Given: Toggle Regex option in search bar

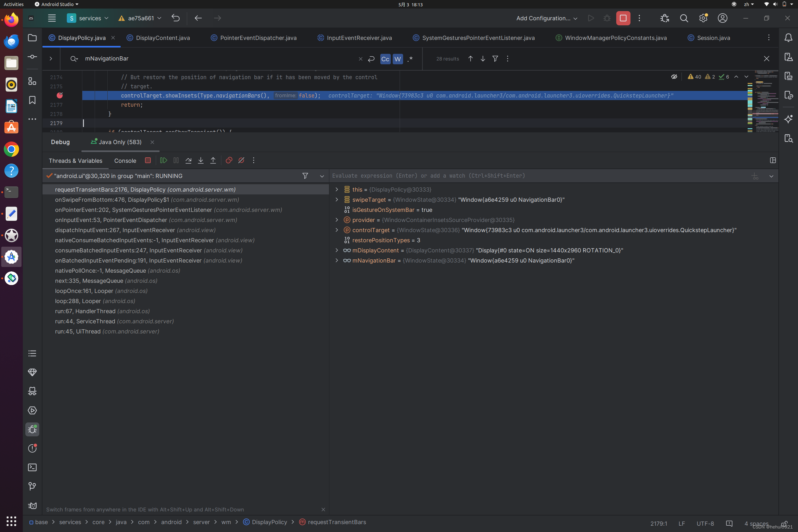Looking at the screenshot, I should coord(410,59).
